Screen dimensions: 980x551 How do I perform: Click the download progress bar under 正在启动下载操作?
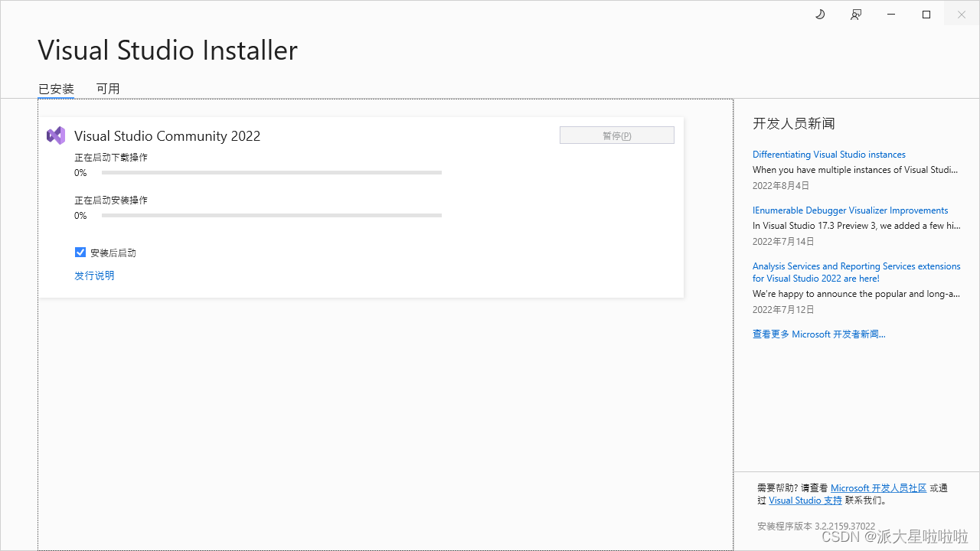point(272,173)
